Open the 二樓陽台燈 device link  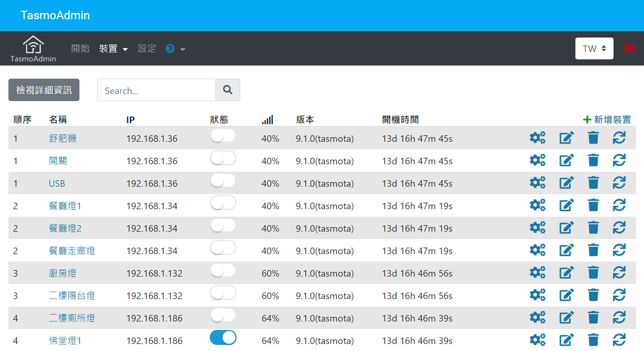click(72, 296)
